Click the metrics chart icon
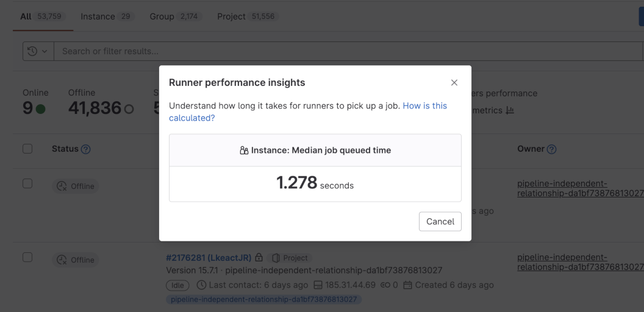The image size is (644, 312). coord(510,110)
